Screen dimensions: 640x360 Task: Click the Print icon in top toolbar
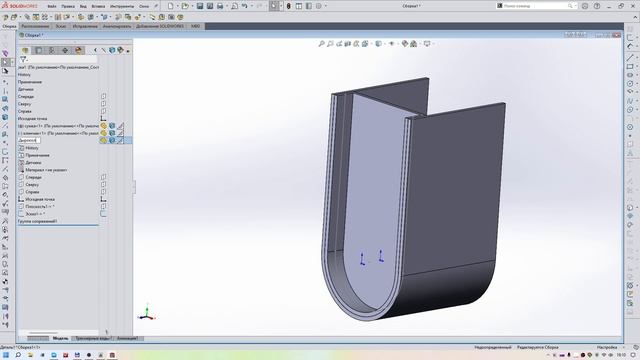[220, 6]
